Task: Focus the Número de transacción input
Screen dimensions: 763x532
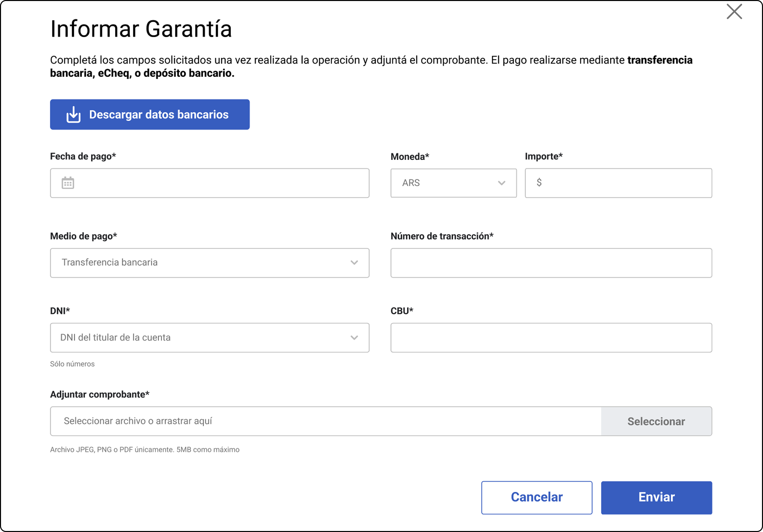Action: point(551,263)
